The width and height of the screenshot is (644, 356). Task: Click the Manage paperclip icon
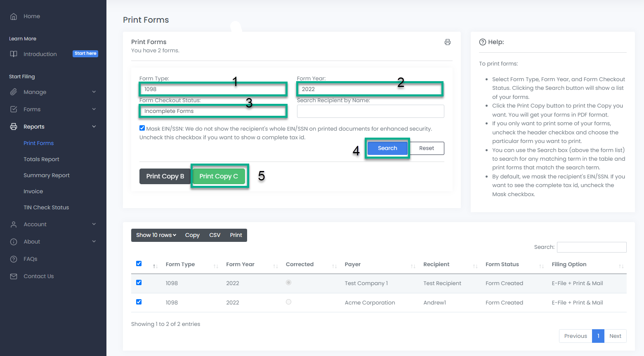[x=14, y=92]
